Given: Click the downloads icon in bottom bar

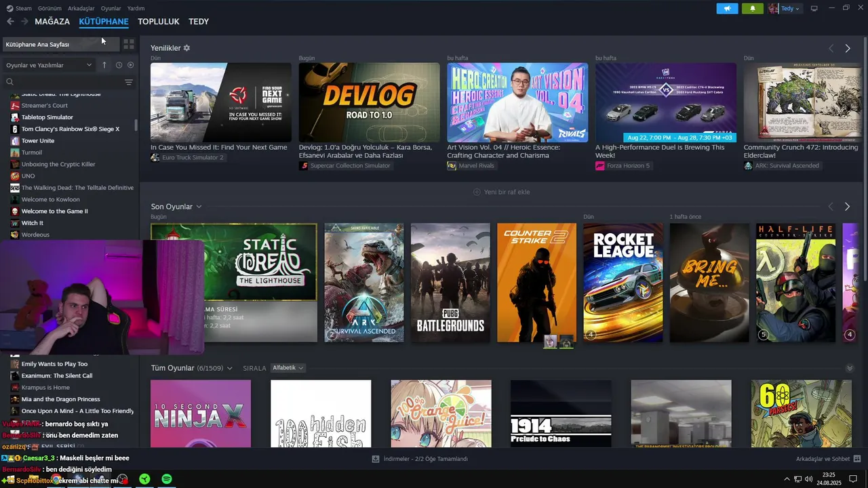Looking at the screenshot, I should click(x=375, y=459).
